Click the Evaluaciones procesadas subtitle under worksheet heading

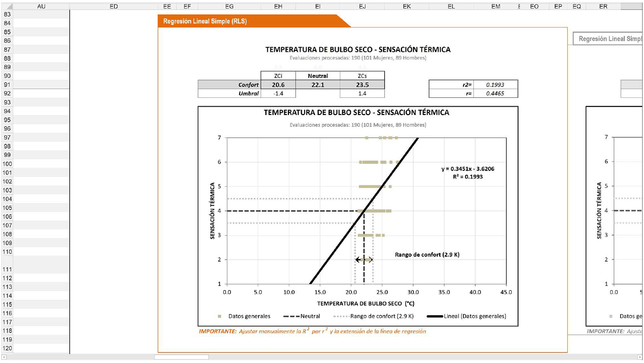[358, 58]
